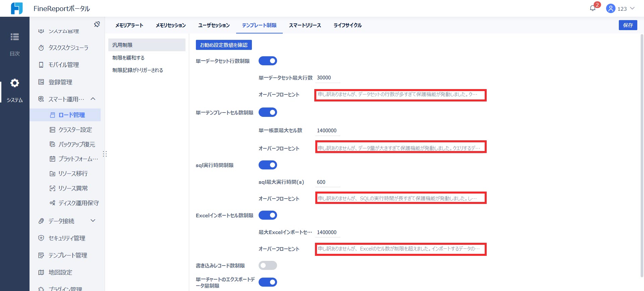Viewport: 644px width, 291px height.
Task: Open 制限記録がトリガーされる section
Action: coord(147,70)
